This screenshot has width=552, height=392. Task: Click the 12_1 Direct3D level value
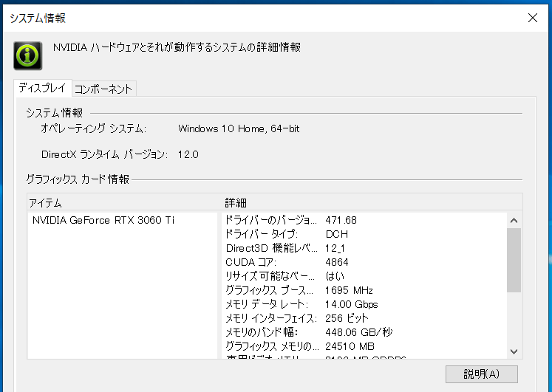pyautogui.click(x=335, y=248)
